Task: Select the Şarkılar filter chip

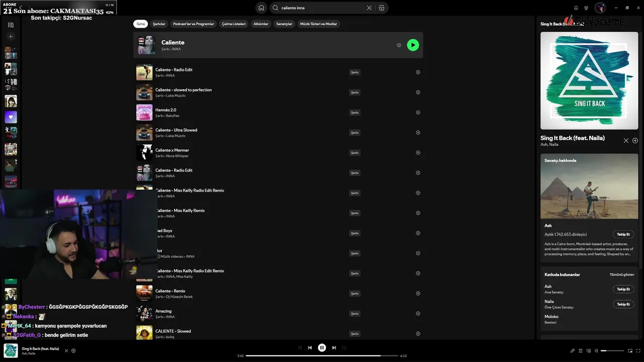Action: (x=159, y=24)
